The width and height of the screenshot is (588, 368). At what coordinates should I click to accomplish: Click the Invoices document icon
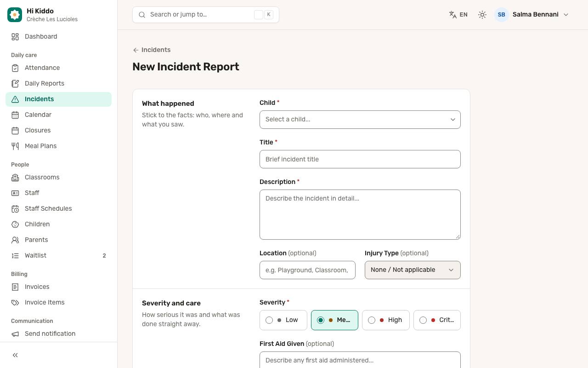tap(15, 287)
